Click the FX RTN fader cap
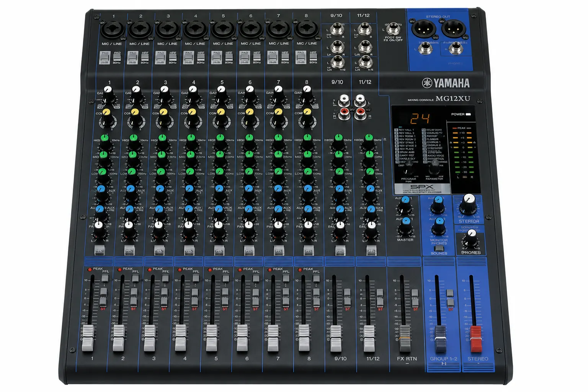588x392 pixels. (405, 338)
